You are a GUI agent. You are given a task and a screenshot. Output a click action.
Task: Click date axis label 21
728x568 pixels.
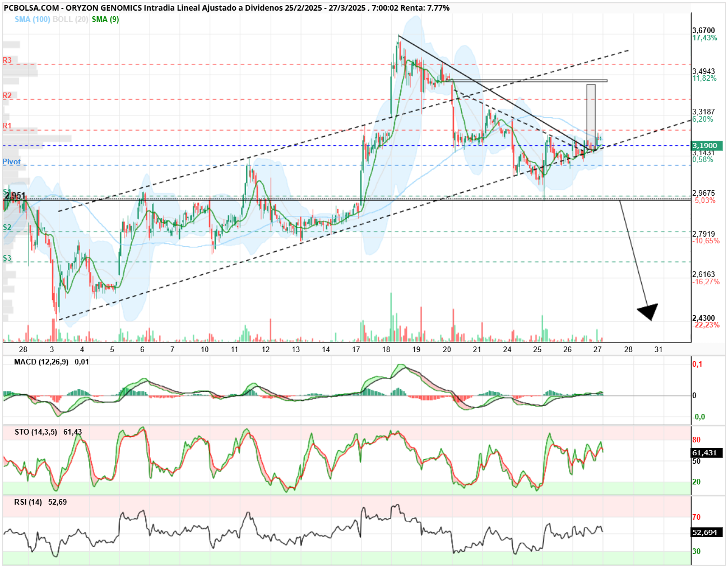point(477,349)
